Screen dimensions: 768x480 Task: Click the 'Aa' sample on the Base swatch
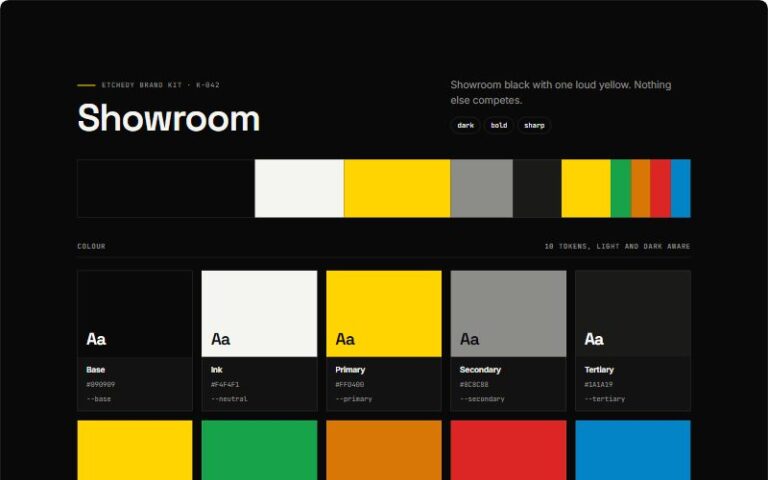[x=96, y=339]
